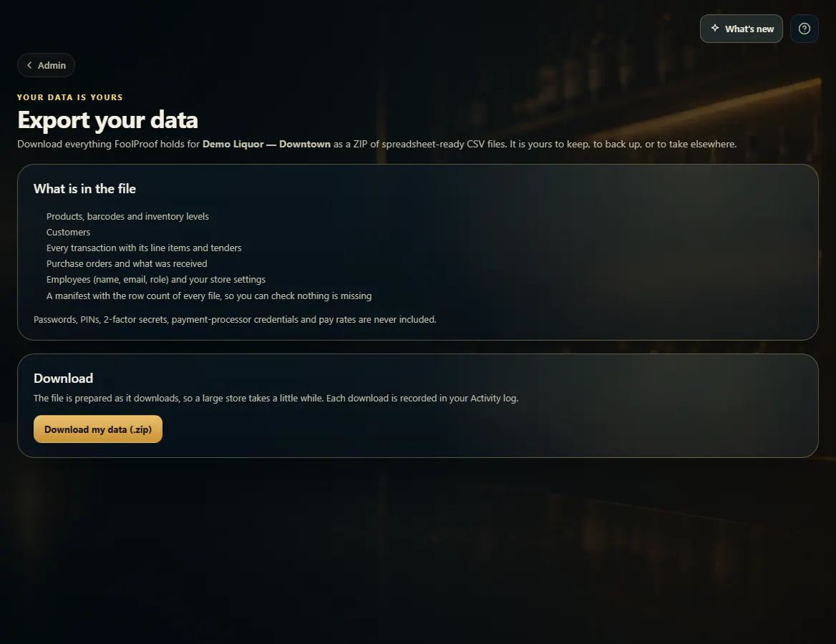Open the help question-mark icon
Image resolution: width=836 pixels, height=644 pixels.
tap(804, 29)
